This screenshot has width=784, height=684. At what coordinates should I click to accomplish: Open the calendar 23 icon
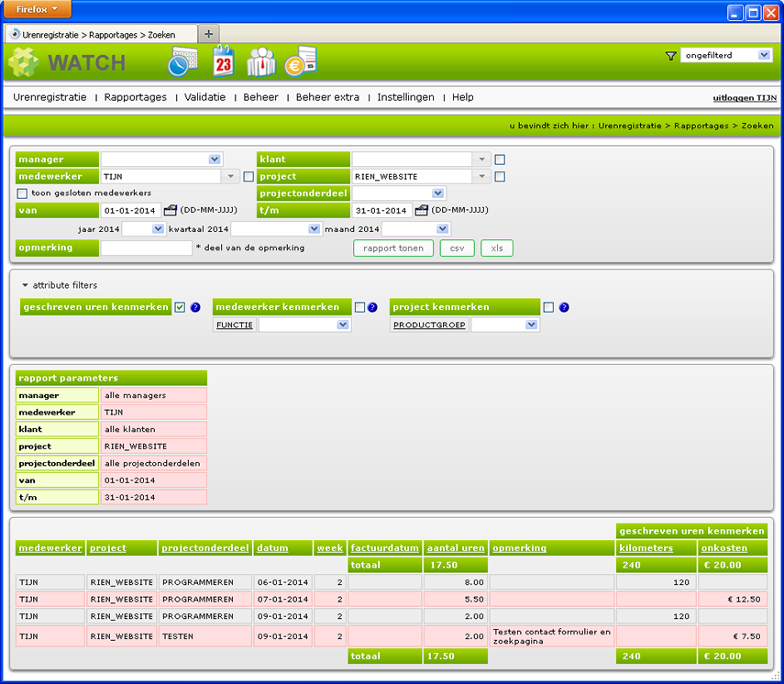[223, 61]
